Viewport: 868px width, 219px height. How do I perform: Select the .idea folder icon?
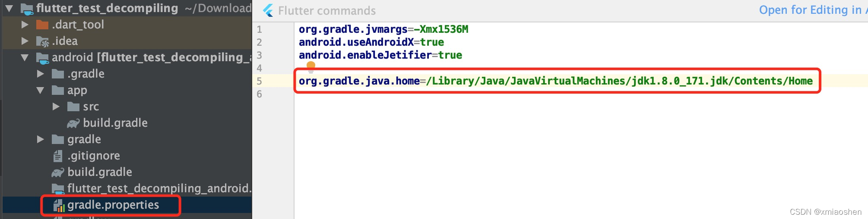(42, 41)
